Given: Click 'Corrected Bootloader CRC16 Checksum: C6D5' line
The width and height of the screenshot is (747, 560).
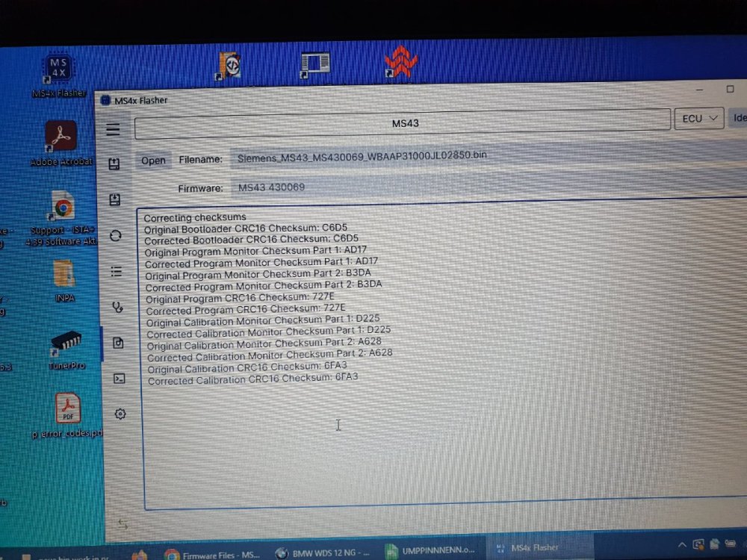Looking at the screenshot, I should pos(251,240).
